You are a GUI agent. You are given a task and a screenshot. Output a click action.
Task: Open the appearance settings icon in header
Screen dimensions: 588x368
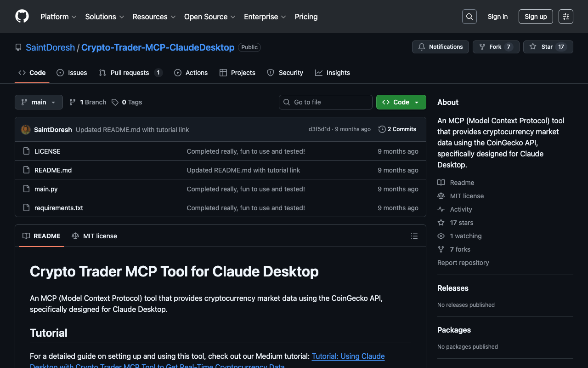565,17
